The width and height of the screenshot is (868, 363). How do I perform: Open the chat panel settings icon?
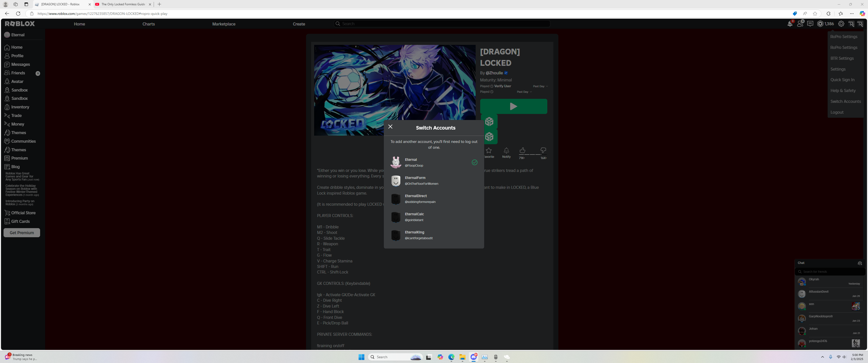[860, 263]
